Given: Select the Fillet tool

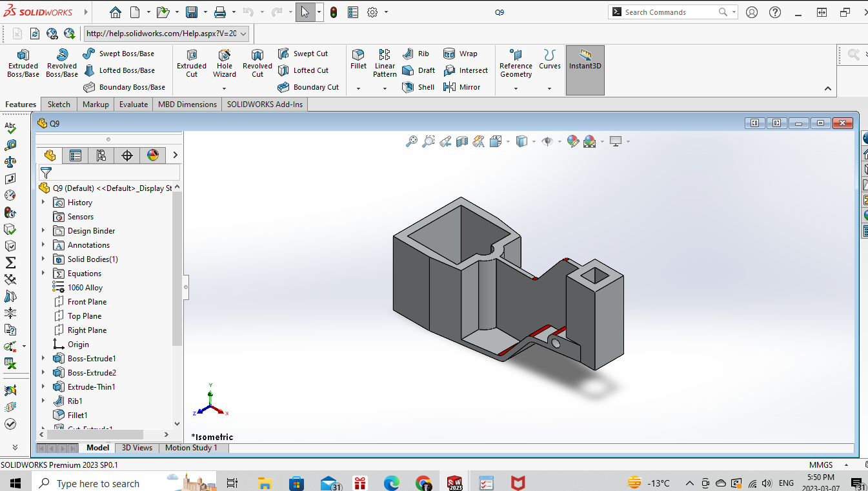Looking at the screenshot, I should (x=358, y=59).
